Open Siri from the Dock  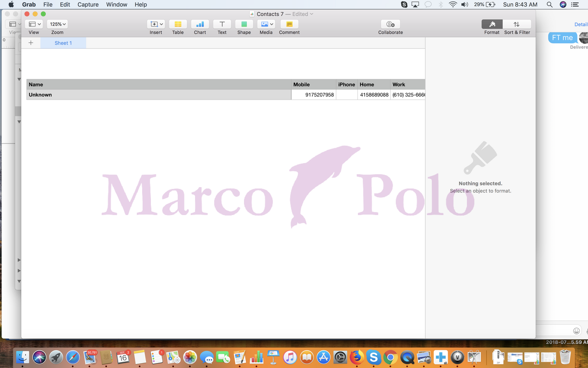(x=39, y=357)
